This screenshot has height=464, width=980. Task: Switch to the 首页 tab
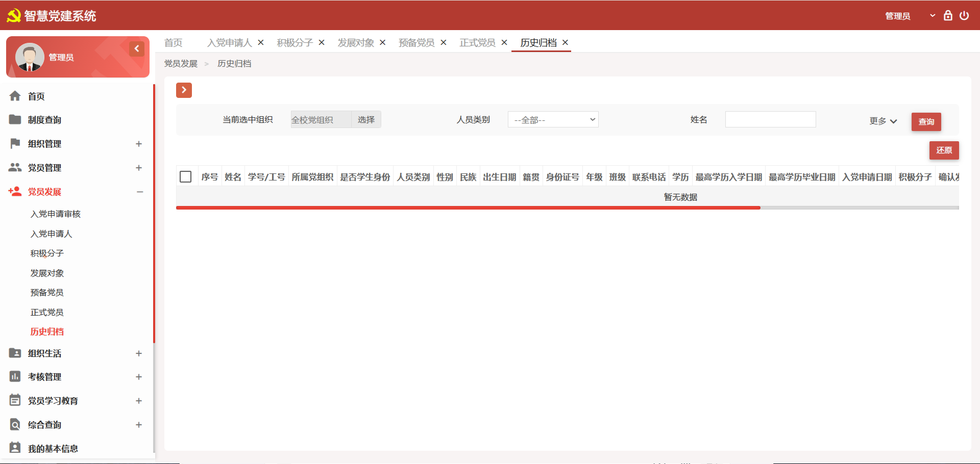[174, 43]
